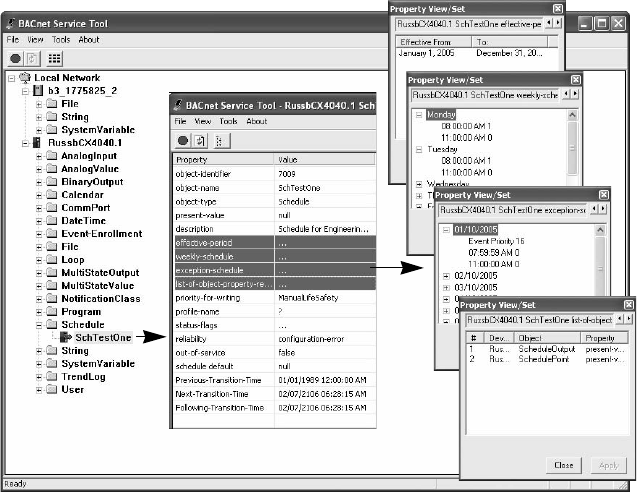Expand the Program folder

pos(39,312)
